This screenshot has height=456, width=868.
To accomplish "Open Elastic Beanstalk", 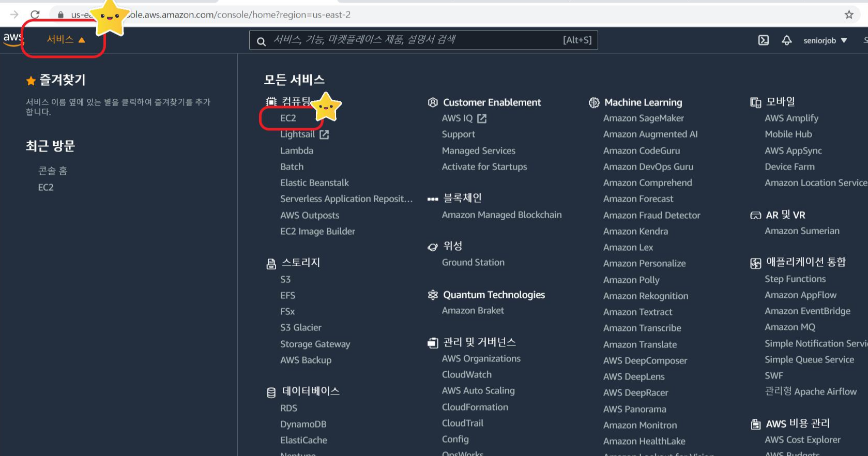I will (x=314, y=183).
